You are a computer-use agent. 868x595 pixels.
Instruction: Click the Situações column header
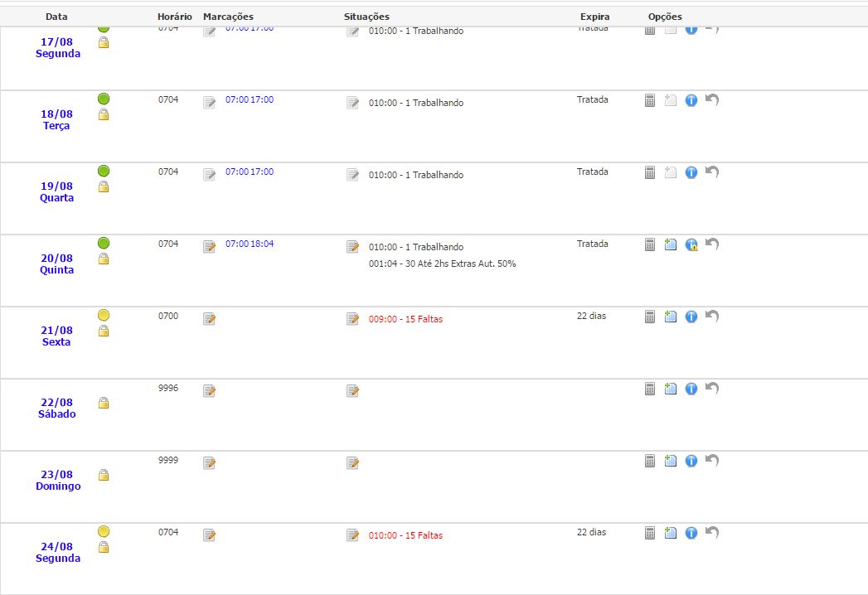pyautogui.click(x=366, y=17)
